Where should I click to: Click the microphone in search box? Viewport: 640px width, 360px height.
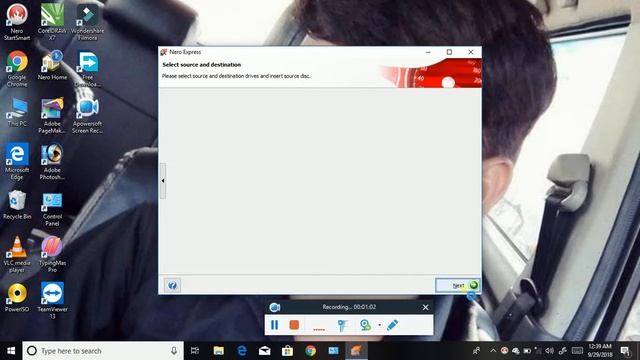pyautogui.click(x=174, y=351)
